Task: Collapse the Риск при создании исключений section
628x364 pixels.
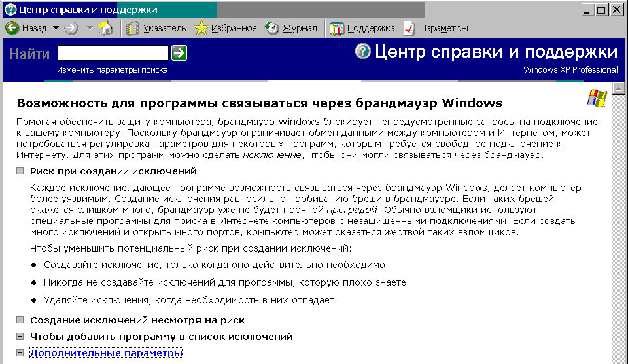Action: click(20, 171)
